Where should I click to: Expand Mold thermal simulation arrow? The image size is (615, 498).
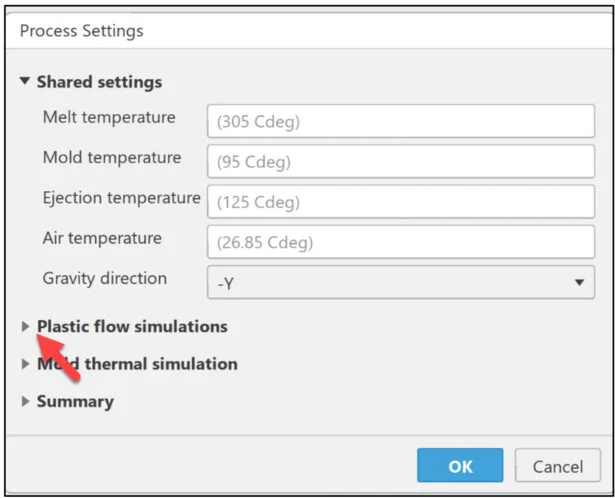pos(25,364)
